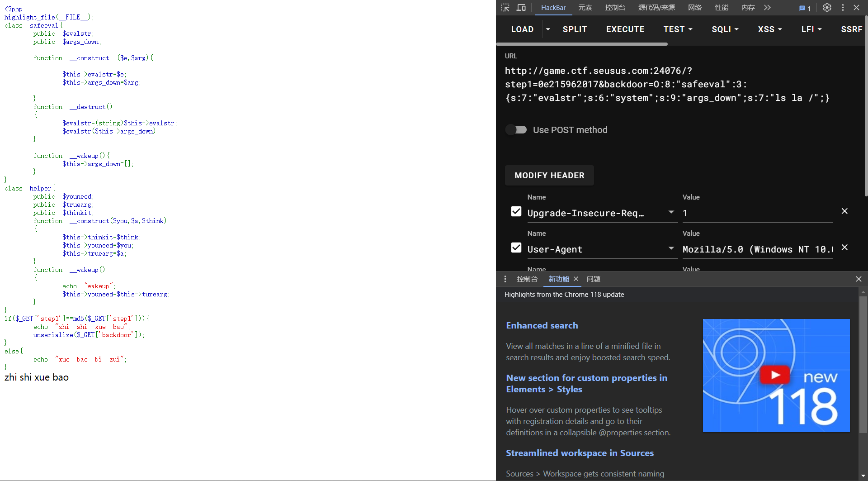Select the inspect element tool
The height and width of the screenshot is (481, 868).
tap(505, 7)
